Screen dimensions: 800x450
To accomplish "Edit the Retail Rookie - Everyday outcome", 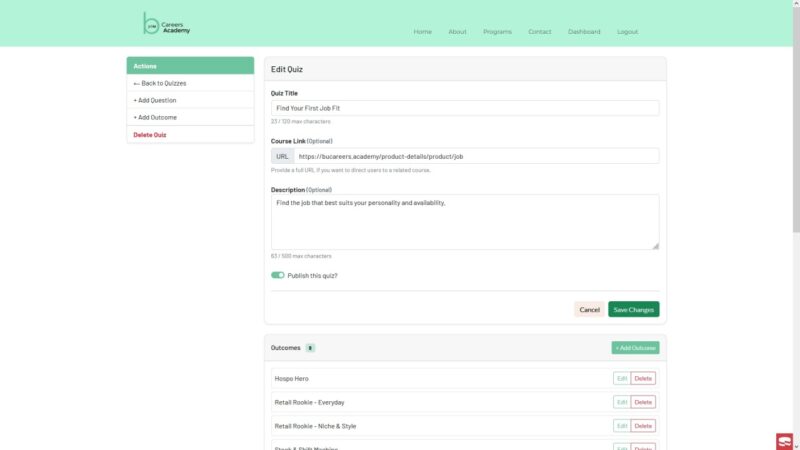I will [621, 402].
